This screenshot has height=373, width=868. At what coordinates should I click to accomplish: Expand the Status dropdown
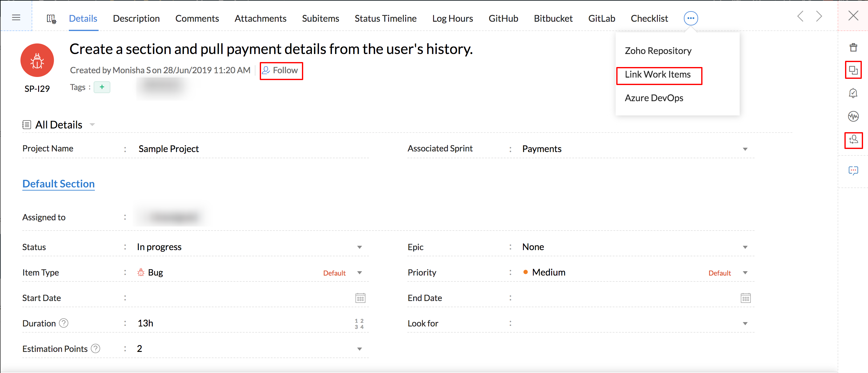tap(359, 247)
